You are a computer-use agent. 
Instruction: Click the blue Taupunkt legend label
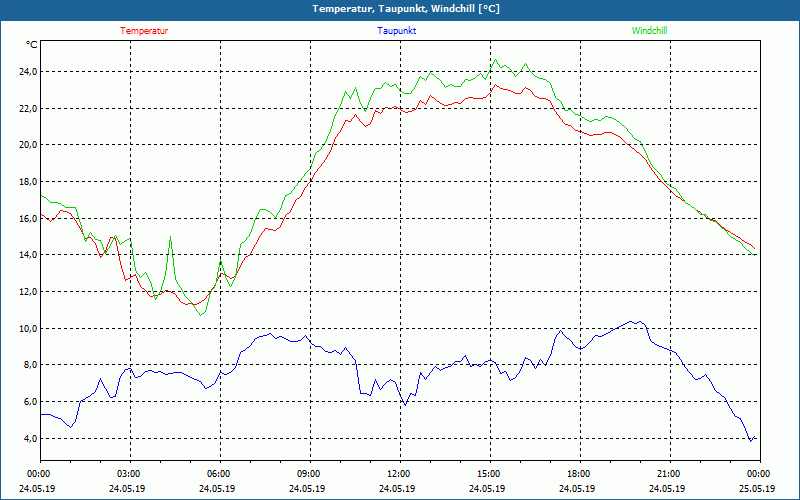point(396,31)
